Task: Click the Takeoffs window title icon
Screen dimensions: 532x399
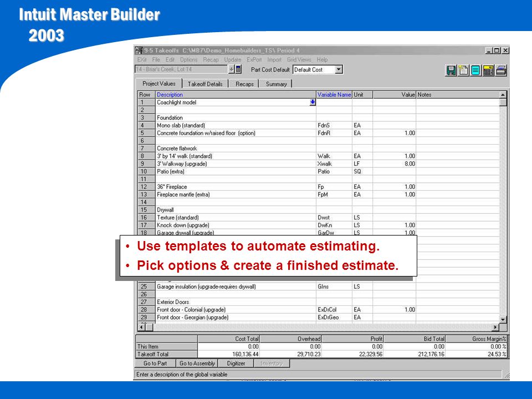Action: pyautogui.click(x=139, y=50)
